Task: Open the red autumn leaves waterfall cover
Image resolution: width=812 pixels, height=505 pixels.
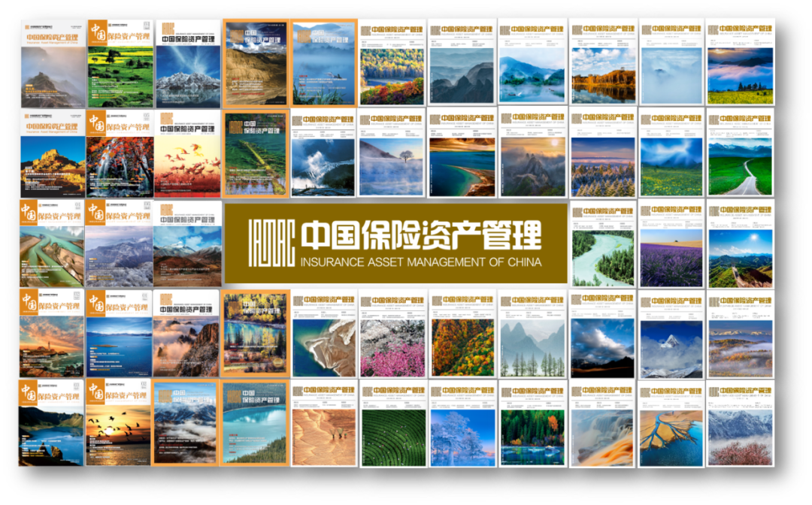Action: [x=120, y=153]
